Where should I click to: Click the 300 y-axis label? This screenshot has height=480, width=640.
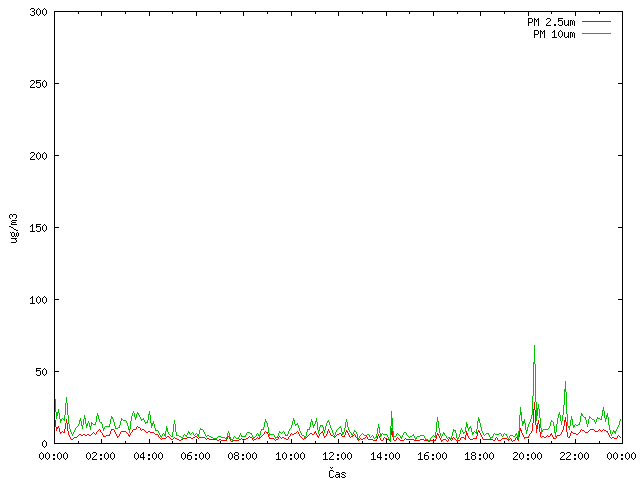pos(38,12)
